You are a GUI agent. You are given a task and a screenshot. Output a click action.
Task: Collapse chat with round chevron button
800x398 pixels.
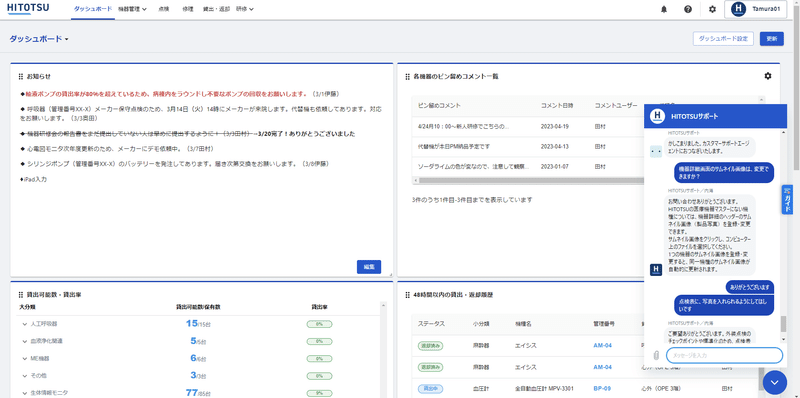(774, 382)
